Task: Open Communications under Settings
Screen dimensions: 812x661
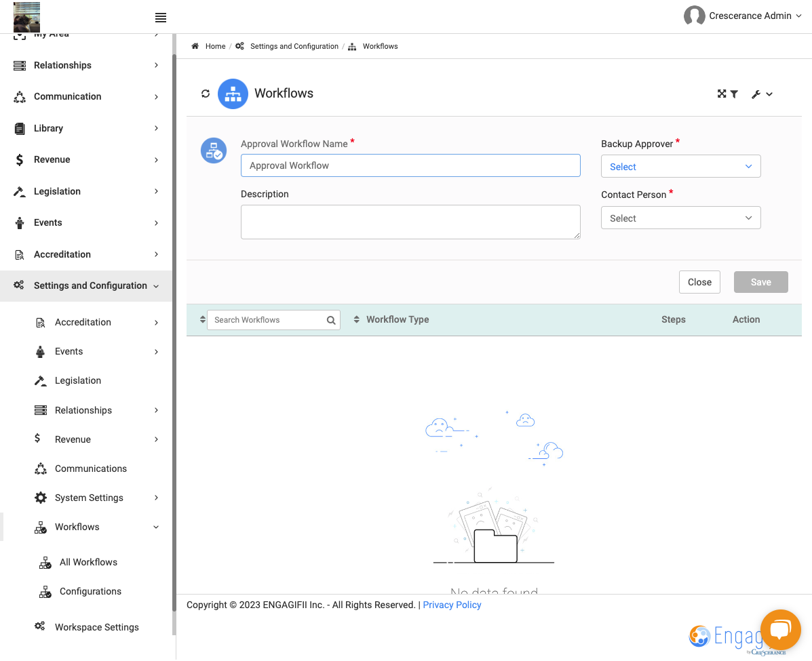Action: [91, 468]
